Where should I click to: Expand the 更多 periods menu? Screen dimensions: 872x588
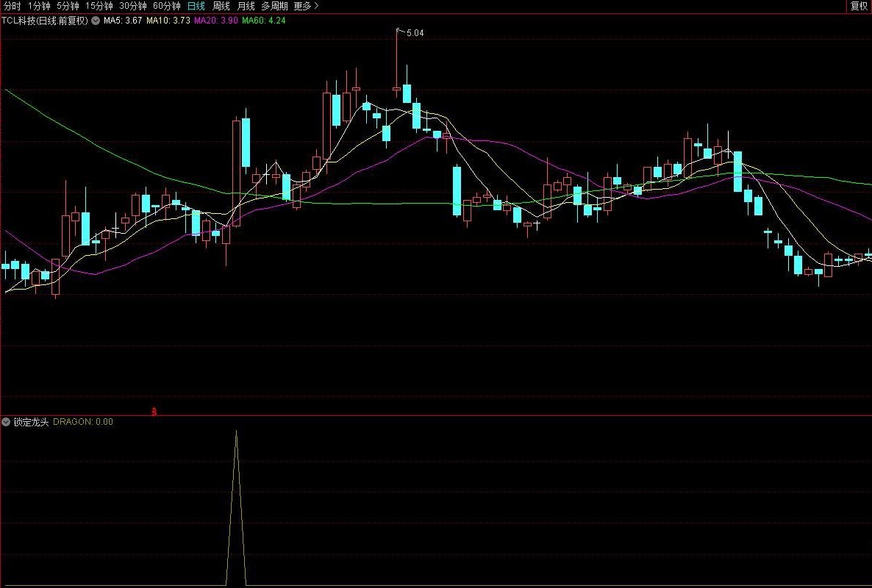[x=307, y=6]
